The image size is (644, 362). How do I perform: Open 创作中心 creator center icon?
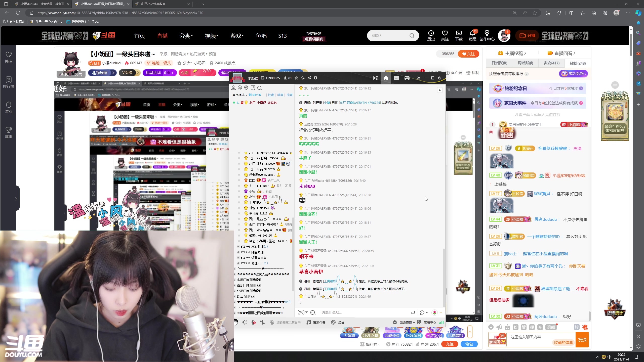[x=487, y=35]
